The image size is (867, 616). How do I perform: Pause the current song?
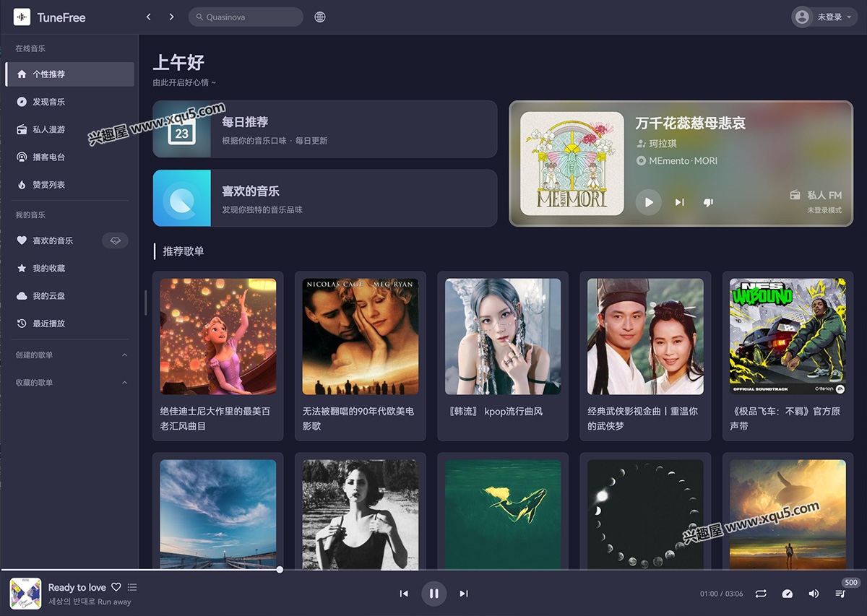pos(433,594)
